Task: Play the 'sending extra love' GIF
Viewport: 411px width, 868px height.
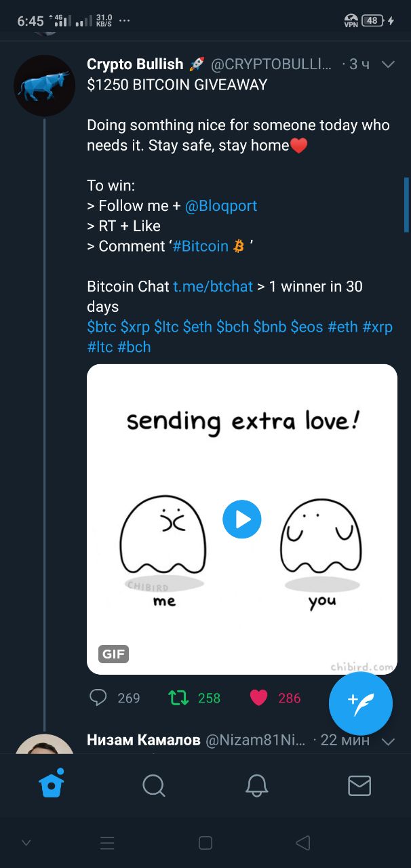Action: [242, 519]
